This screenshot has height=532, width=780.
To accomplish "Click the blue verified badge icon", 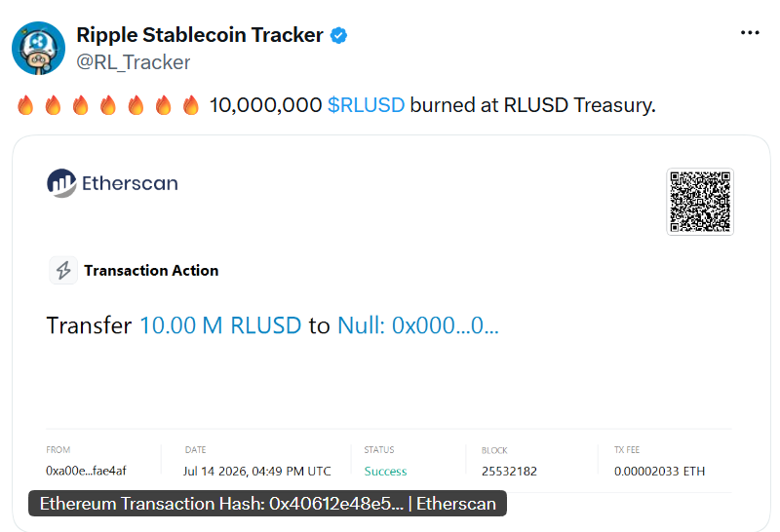I will tap(338, 36).
